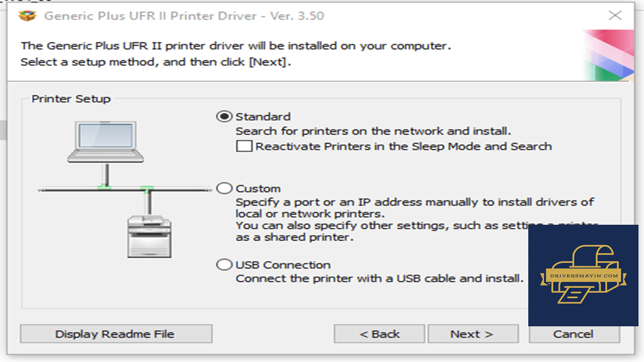
Task: Select the Custom setup radio button
Action: tap(224, 189)
